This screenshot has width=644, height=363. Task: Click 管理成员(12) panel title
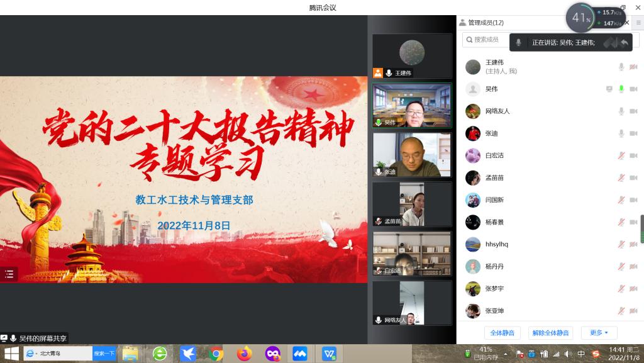486,23
